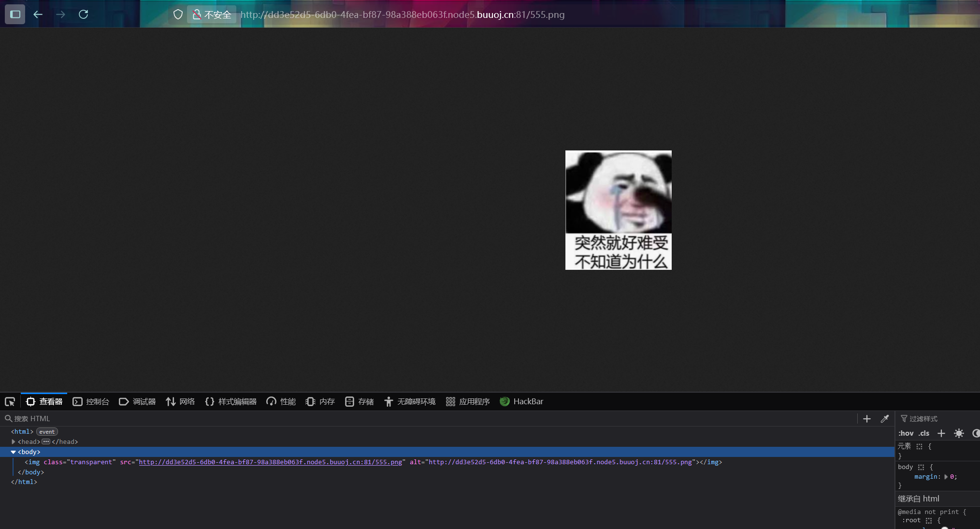
Task: Edit the margin value 0
Action: [952, 477]
